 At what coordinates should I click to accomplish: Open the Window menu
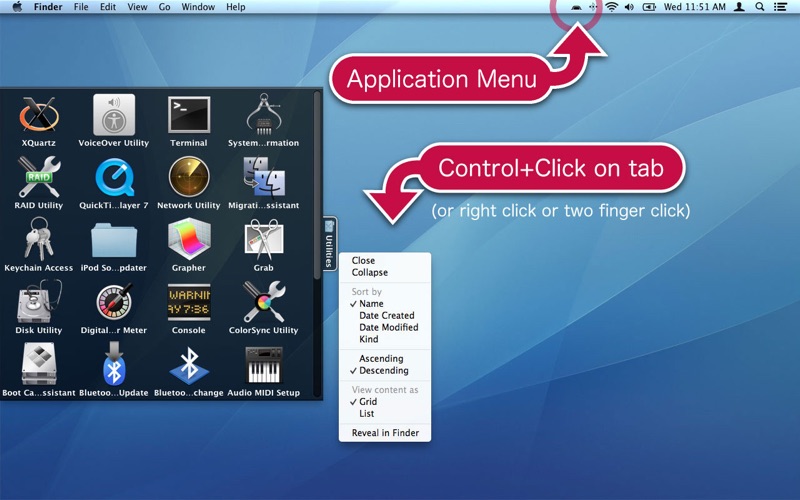[198, 7]
